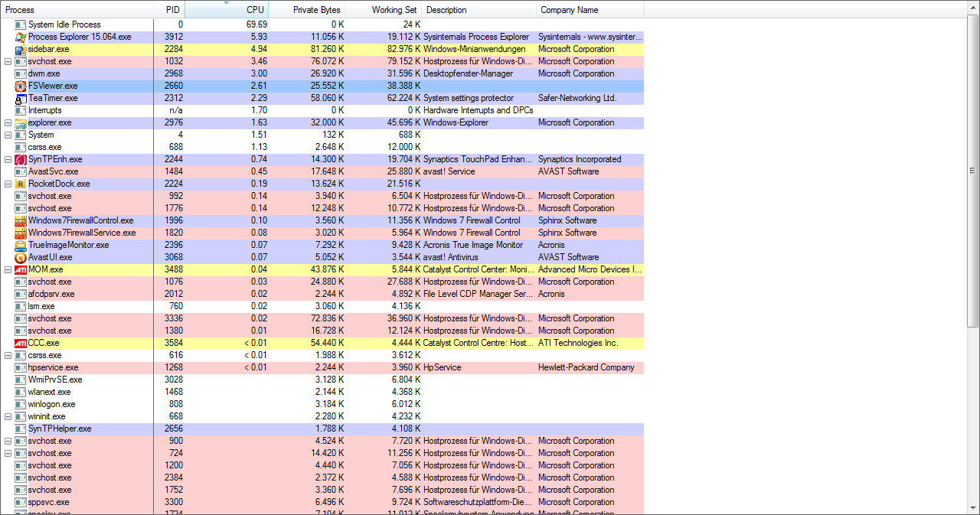Select the Windows7FirewallService.exe icon
The height and width of the screenshot is (515, 980).
point(21,233)
